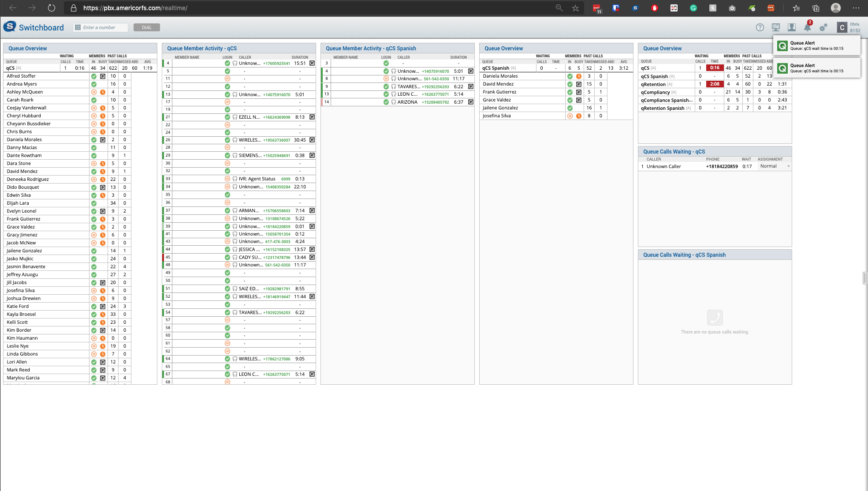
Task: Open the settings gears icon
Action: (x=823, y=27)
